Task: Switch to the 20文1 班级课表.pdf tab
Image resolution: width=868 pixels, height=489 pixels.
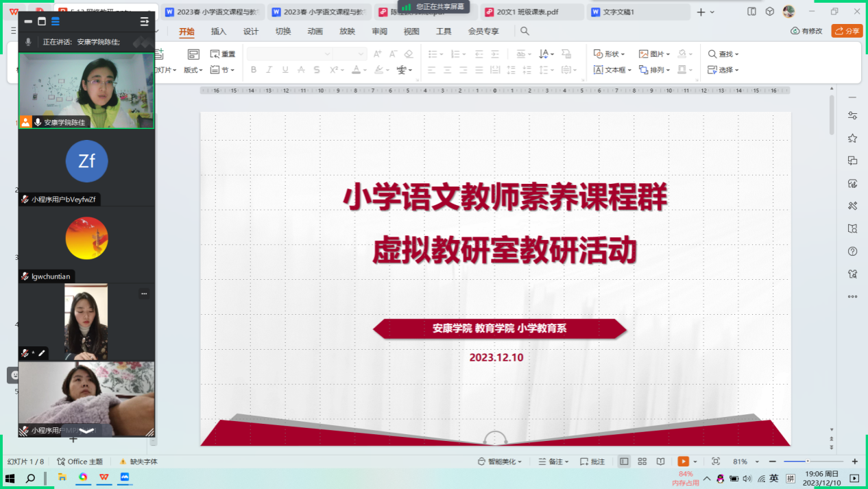Action: point(531,12)
